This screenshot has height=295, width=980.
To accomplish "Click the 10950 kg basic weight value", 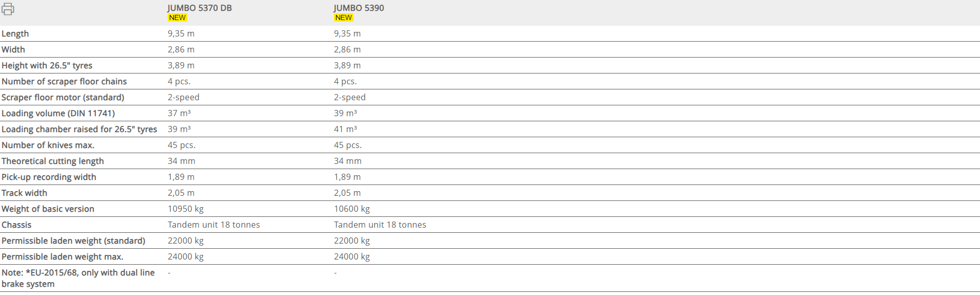I will 186,209.
